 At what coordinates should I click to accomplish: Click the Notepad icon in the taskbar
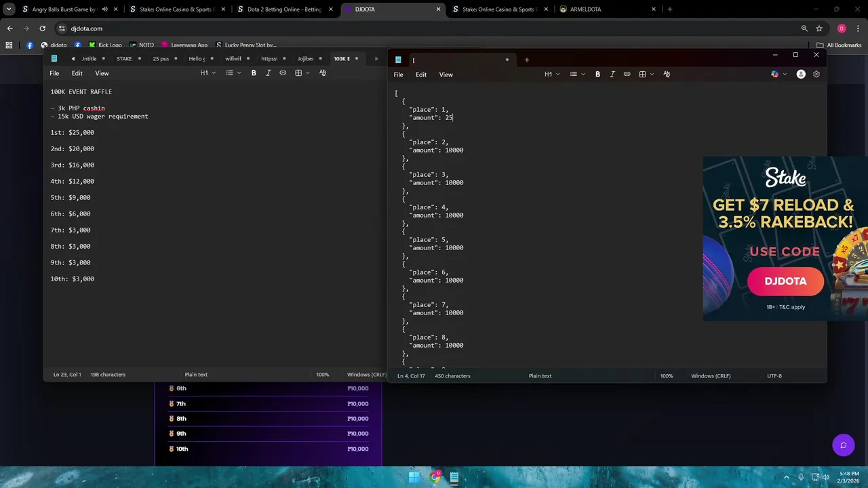tap(454, 477)
